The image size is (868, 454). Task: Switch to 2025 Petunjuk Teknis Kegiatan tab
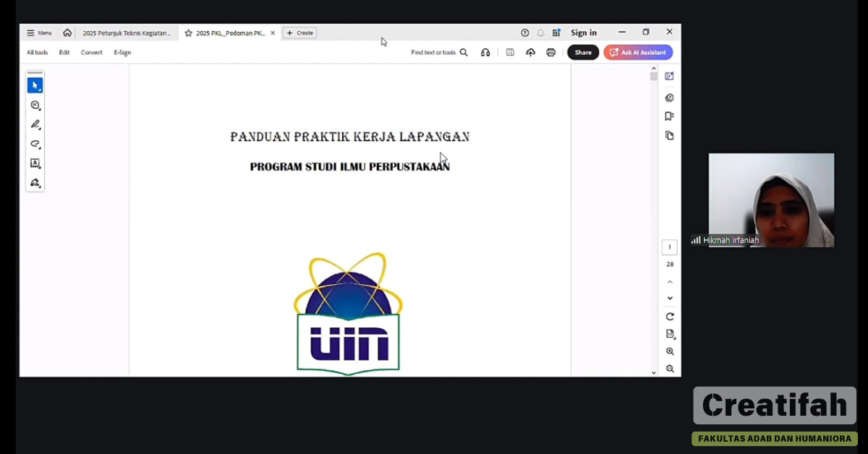click(126, 33)
